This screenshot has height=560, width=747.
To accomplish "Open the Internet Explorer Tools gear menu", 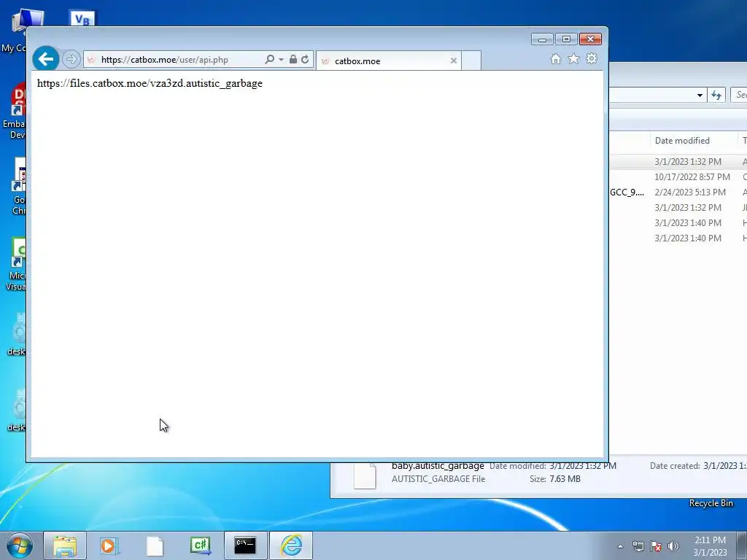I will coord(592,58).
